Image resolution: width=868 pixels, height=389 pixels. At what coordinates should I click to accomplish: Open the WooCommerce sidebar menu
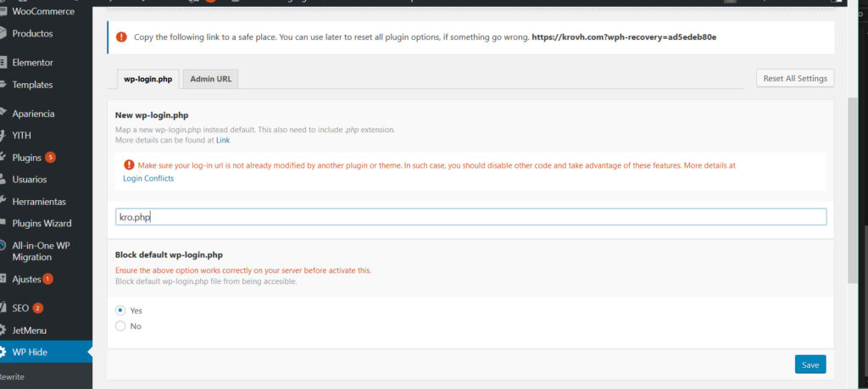point(42,12)
